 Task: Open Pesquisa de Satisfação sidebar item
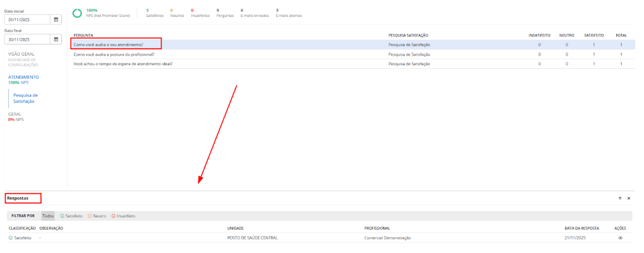click(25, 98)
